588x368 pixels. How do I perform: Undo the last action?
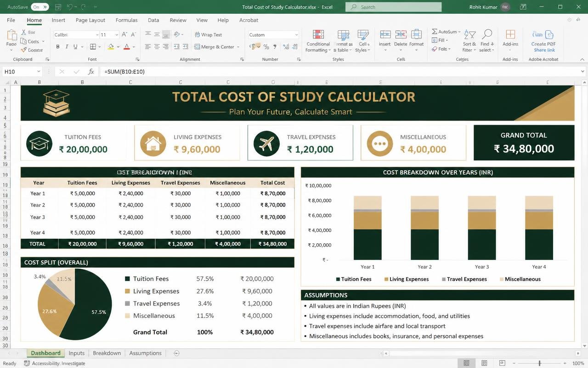pyautogui.click(x=69, y=7)
